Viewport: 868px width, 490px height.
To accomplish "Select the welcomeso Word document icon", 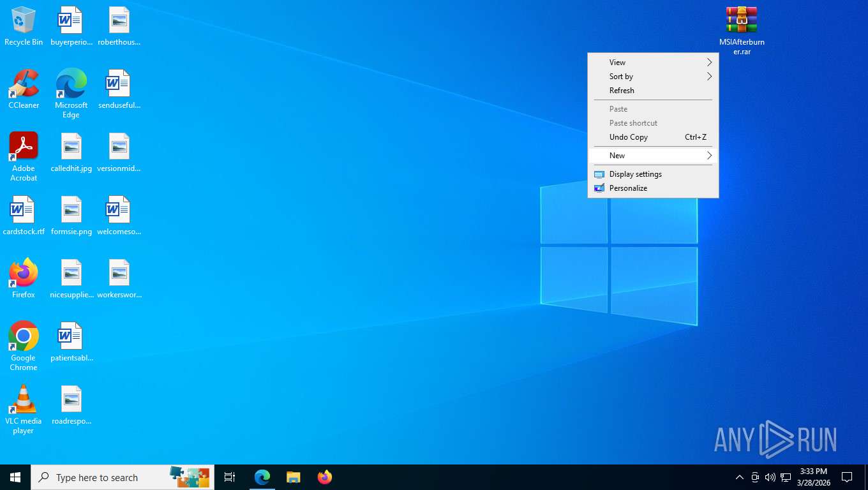I will [119, 216].
